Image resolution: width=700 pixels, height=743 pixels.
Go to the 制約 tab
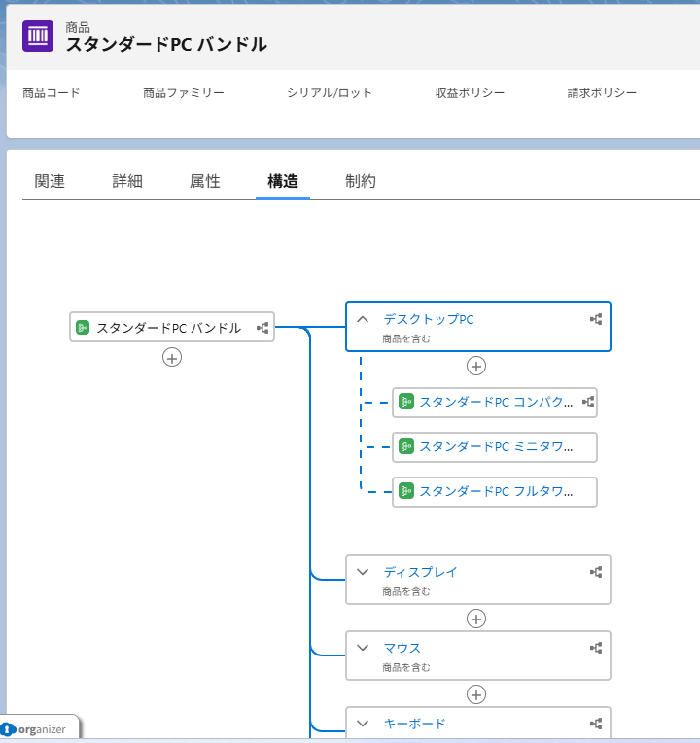361,181
